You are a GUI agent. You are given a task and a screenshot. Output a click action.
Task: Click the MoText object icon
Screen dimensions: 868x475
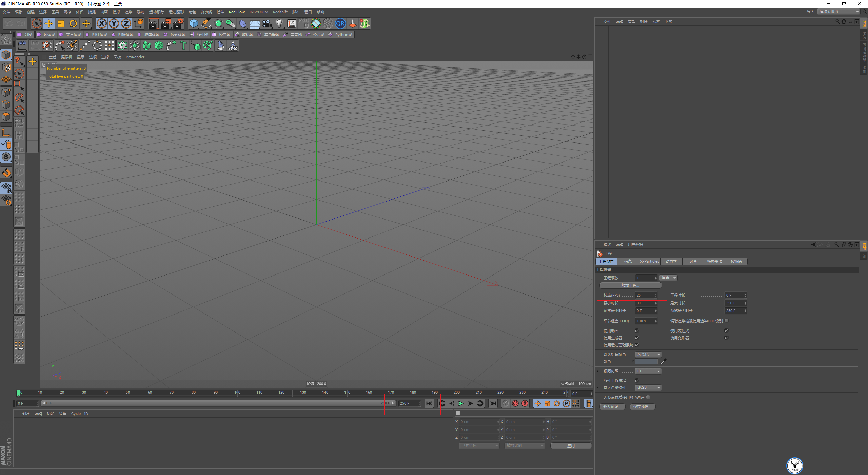(x=183, y=45)
